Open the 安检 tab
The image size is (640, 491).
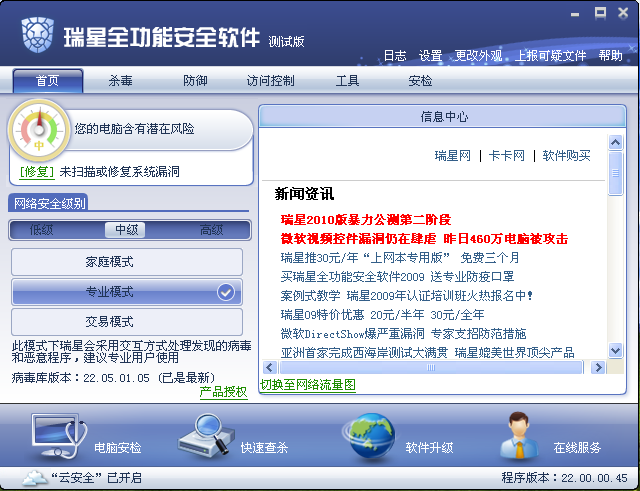(420, 80)
